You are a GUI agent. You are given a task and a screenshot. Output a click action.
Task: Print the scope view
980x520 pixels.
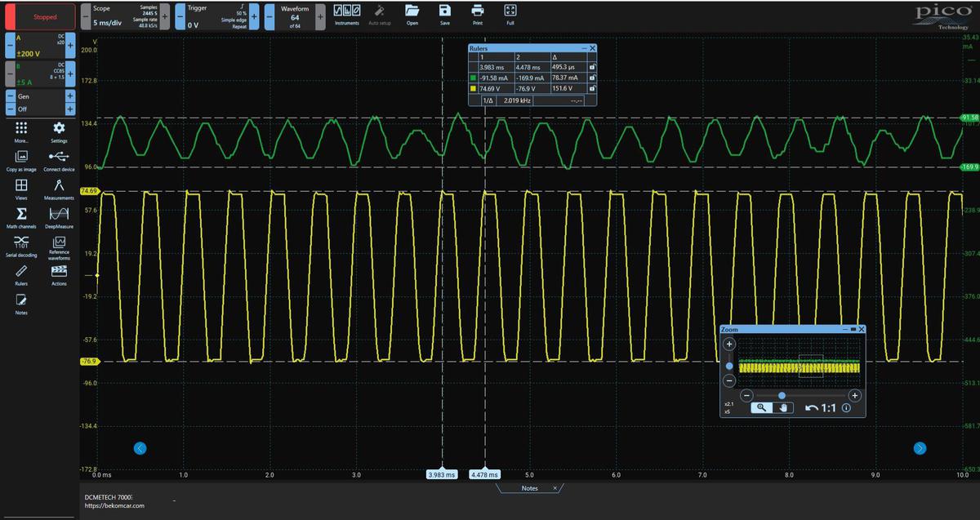pyautogui.click(x=477, y=16)
